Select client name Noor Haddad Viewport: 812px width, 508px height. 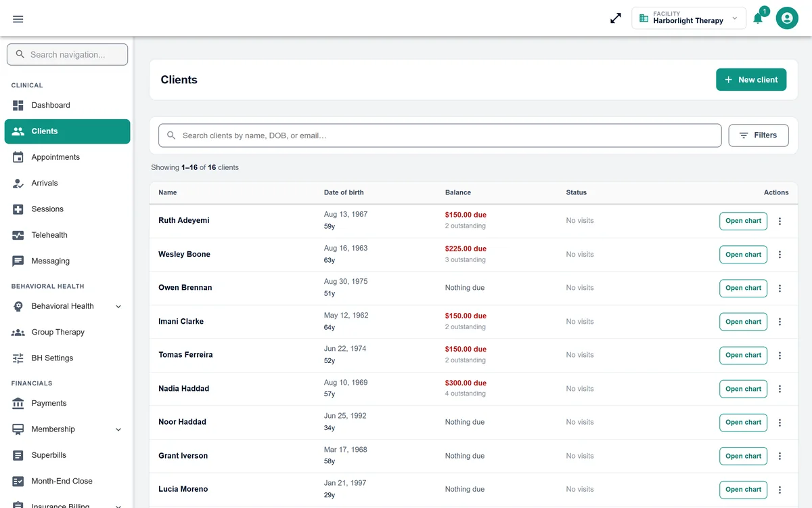pyautogui.click(x=182, y=422)
